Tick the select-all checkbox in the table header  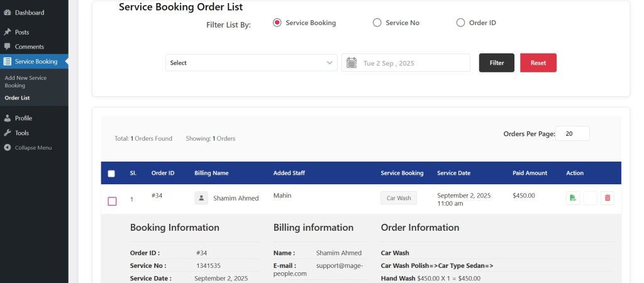[111, 174]
